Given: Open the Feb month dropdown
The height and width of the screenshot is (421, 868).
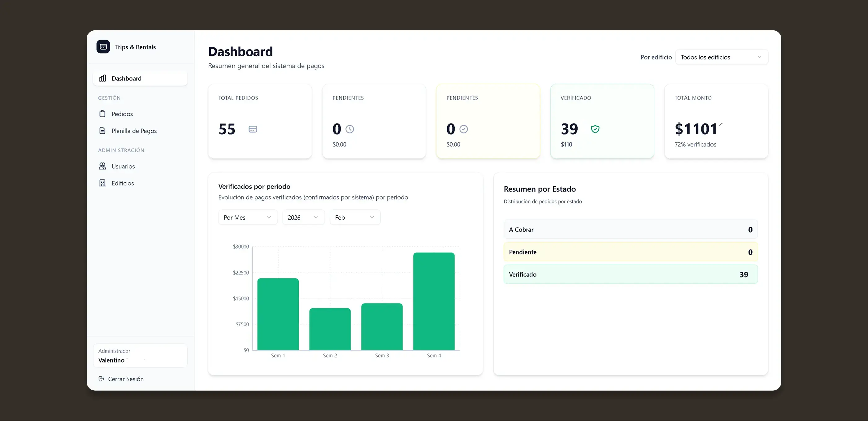Looking at the screenshot, I should pyautogui.click(x=354, y=217).
